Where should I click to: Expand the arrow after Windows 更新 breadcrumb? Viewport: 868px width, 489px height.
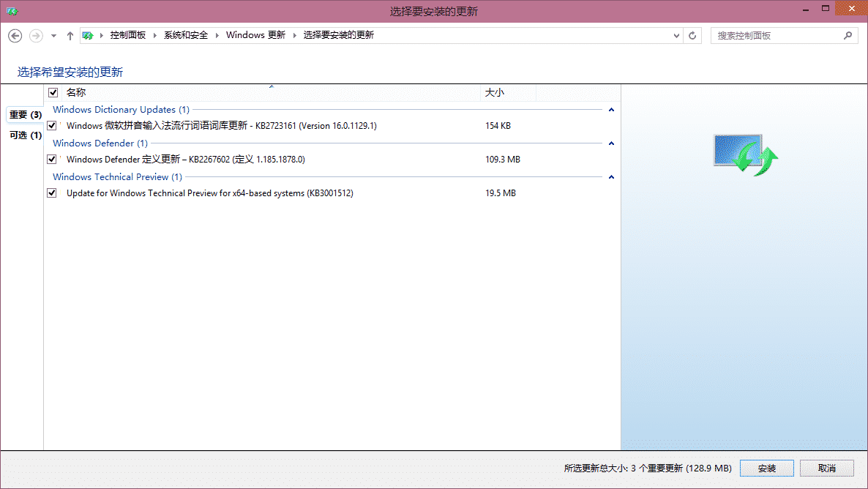click(294, 35)
